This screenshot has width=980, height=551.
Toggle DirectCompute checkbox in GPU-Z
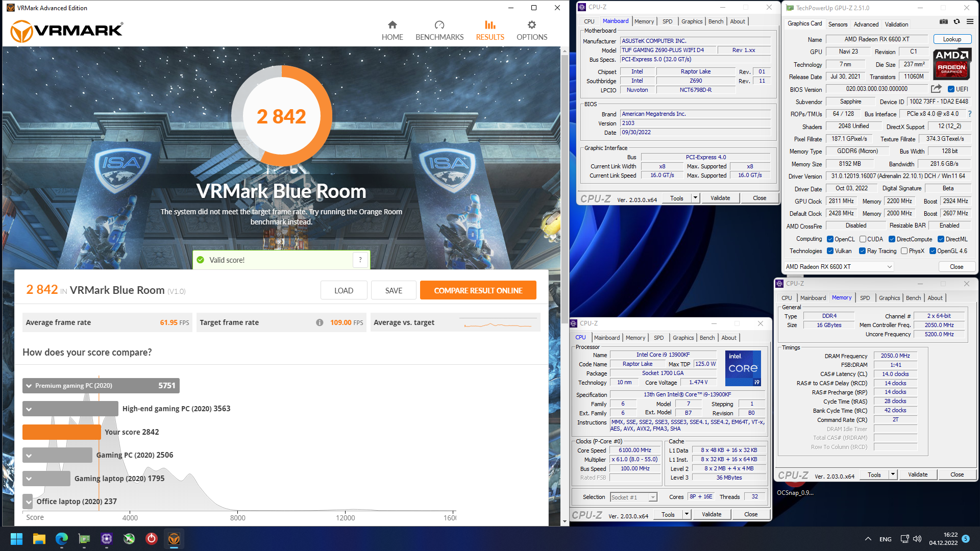coord(892,239)
